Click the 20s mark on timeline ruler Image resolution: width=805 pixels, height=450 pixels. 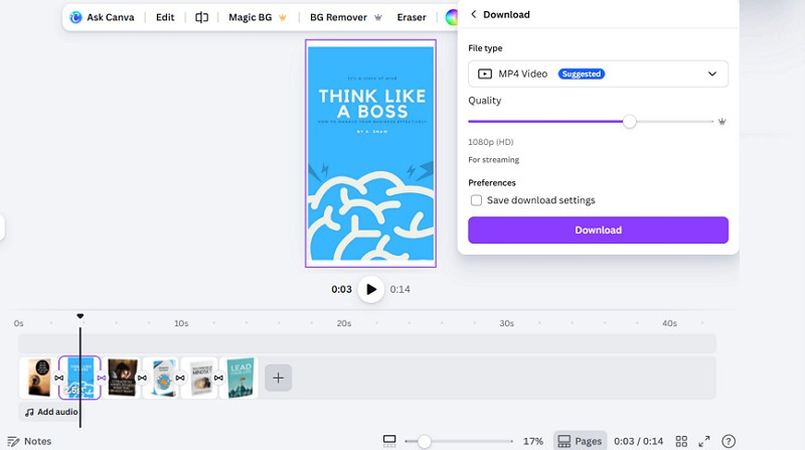(344, 323)
